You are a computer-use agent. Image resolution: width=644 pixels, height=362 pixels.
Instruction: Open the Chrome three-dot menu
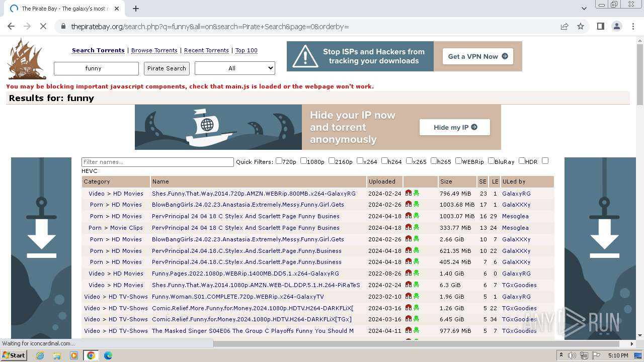tap(633, 26)
